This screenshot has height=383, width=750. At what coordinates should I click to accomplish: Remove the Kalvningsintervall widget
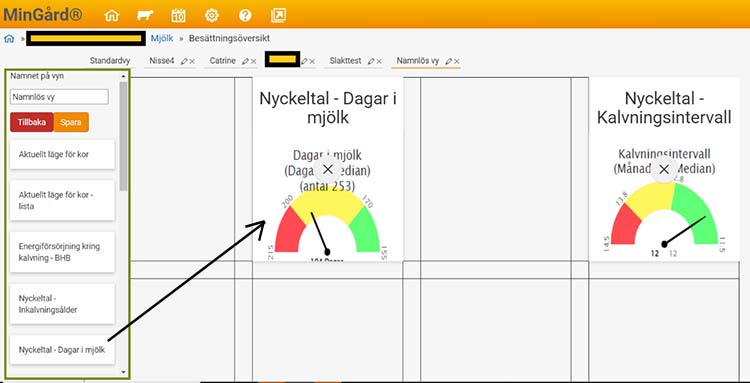(664, 169)
